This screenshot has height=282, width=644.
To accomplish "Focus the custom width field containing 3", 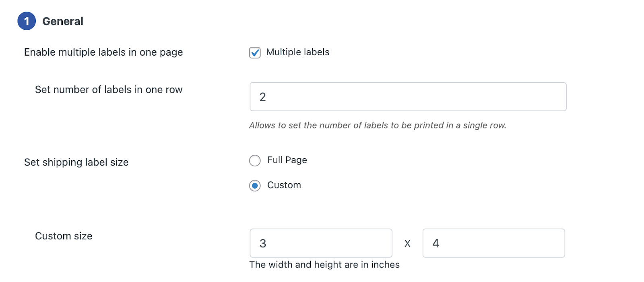I will (321, 243).
